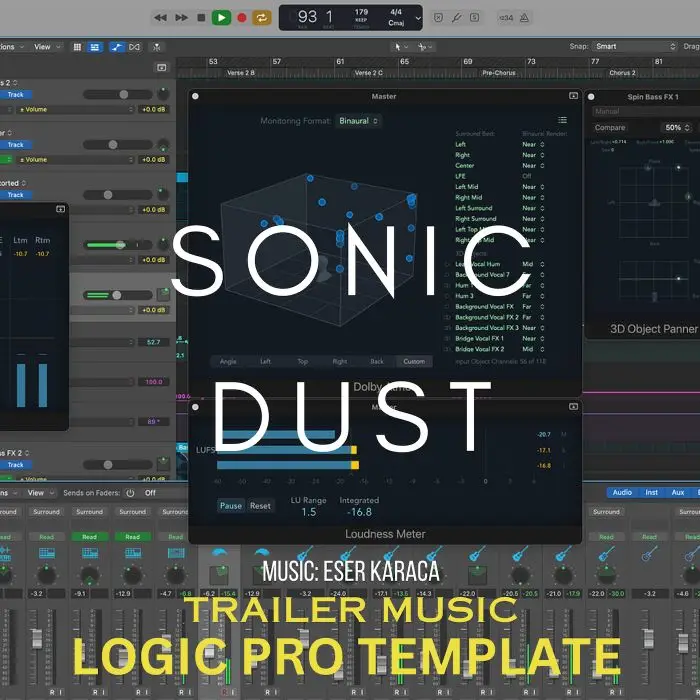Screen dimensions: 700x700
Task: Click Surround output on the -9.1 channel strip
Action: (90, 512)
